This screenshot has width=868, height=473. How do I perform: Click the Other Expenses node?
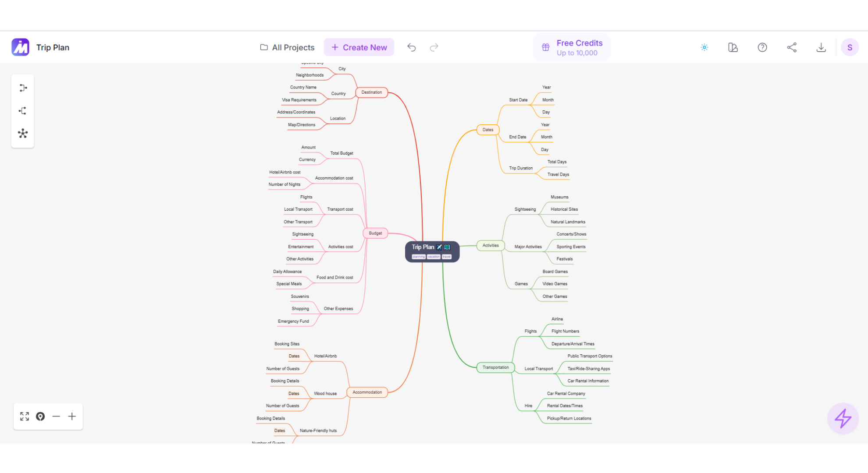coord(338,309)
